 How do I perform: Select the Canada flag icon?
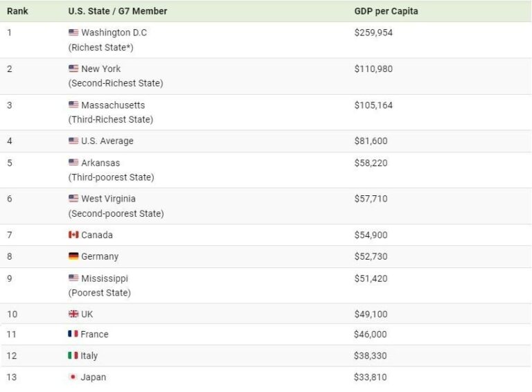73,235
